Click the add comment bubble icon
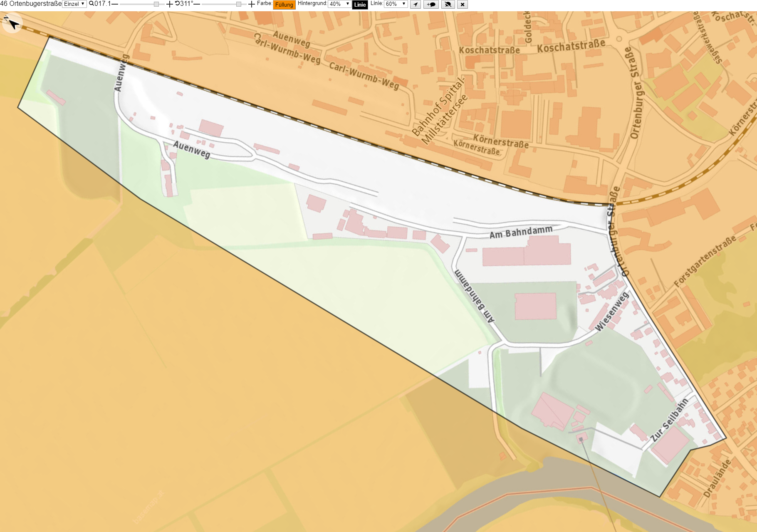The height and width of the screenshot is (532, 757). pyautogui.click(x=431, y=4)
